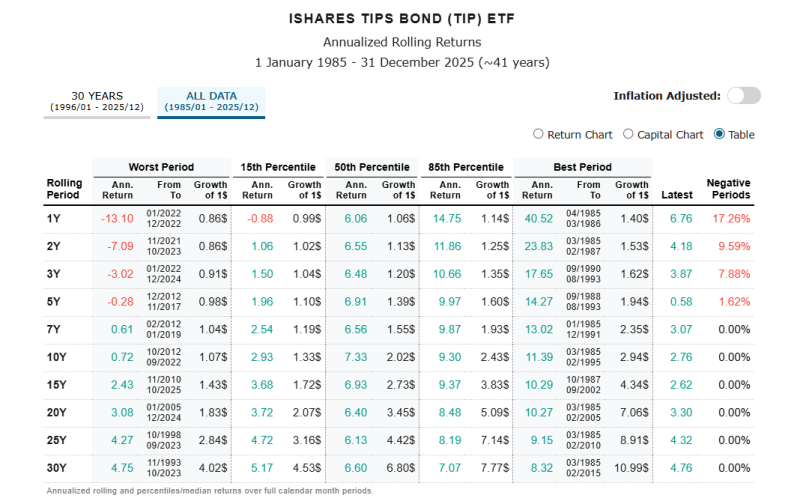Click the 50th Percentile column header
800x504 pixels.
pos(374,167)
